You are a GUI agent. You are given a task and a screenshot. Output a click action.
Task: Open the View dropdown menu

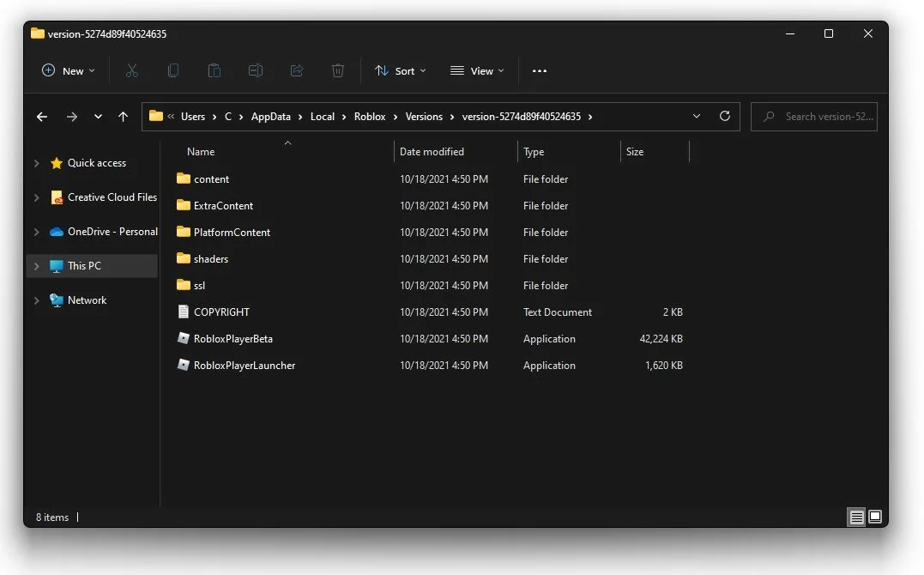tap(477, 70)
